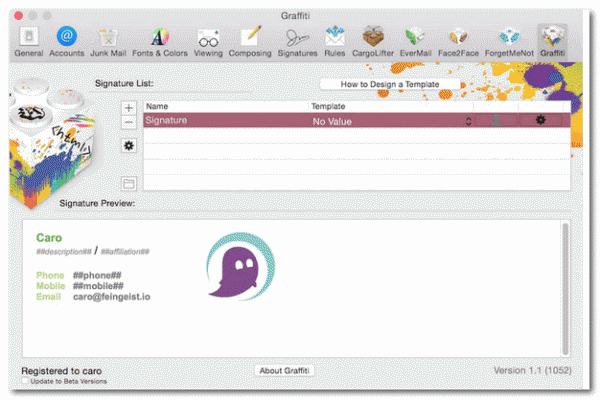
Task: Click the ##affiliation## placeholder text
Action: click(125, 251)
